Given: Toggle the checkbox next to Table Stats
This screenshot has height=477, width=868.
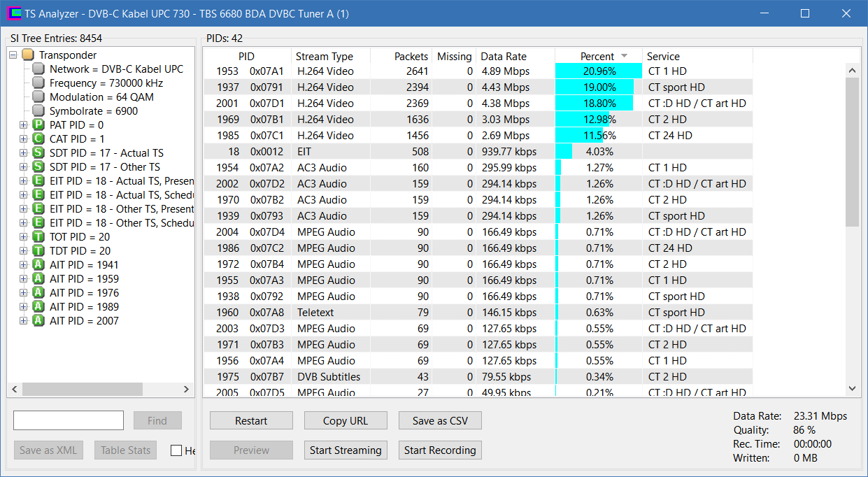Looking at the screenshot, I should point(176,450).
